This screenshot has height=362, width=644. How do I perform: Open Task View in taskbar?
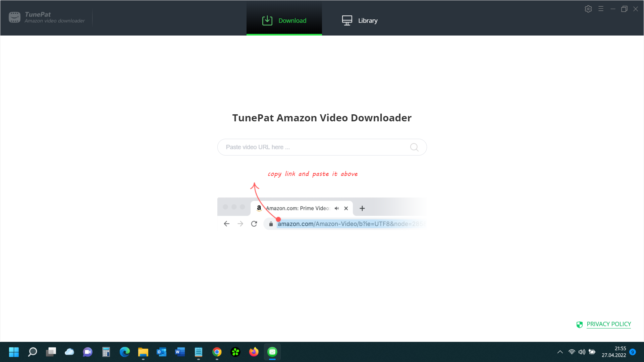click(x=51, y=352)
